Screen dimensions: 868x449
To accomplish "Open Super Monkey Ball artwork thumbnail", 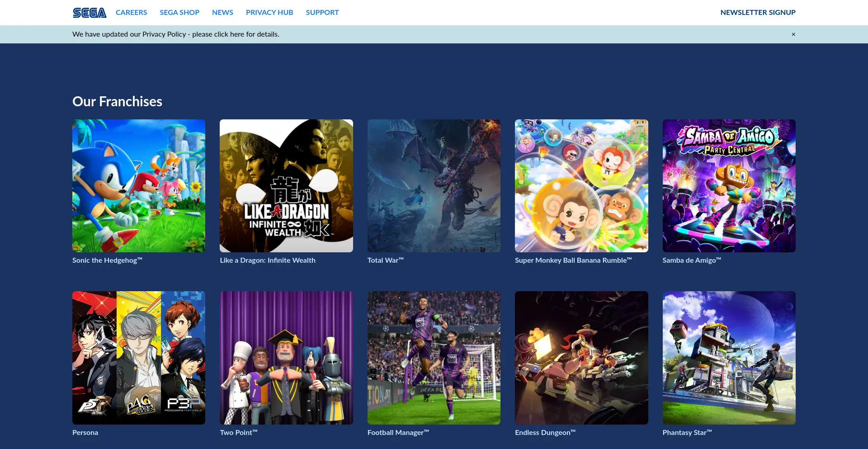I will (x=581, y=186).
